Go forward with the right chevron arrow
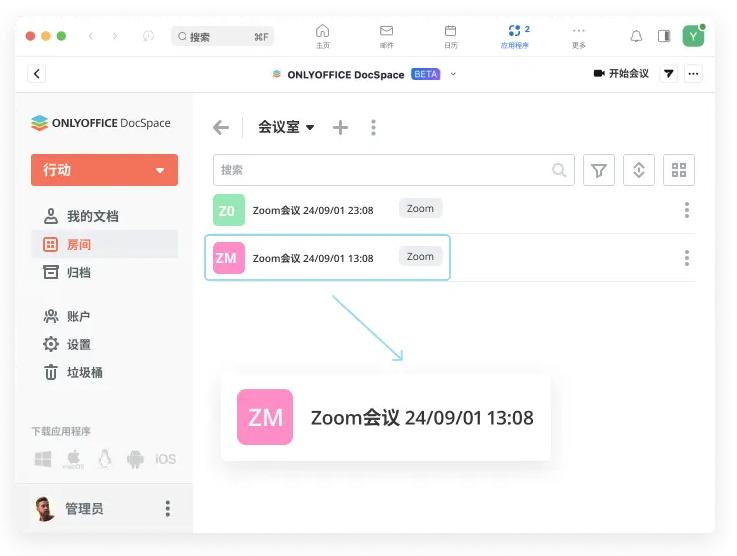737x556 pixels. [115, 36]
